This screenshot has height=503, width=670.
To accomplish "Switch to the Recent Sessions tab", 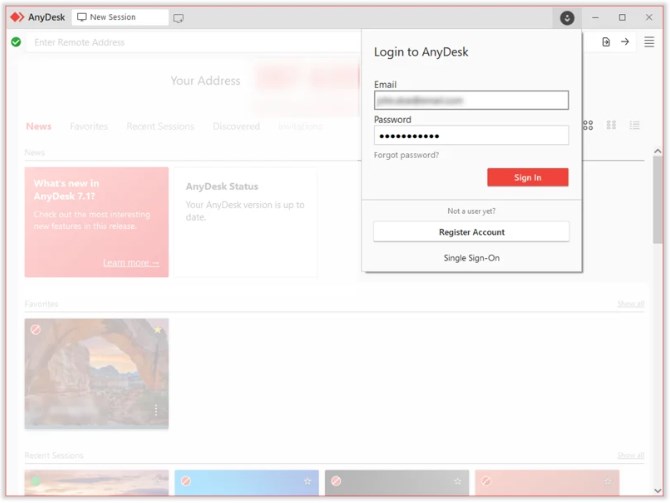I will (x=160, y=126).
